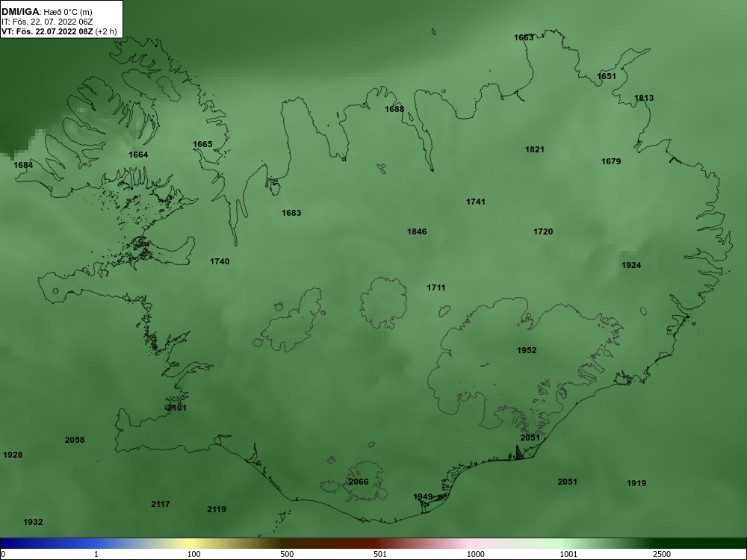Click the 1684 value on the west edge

[x=23, y=165]
